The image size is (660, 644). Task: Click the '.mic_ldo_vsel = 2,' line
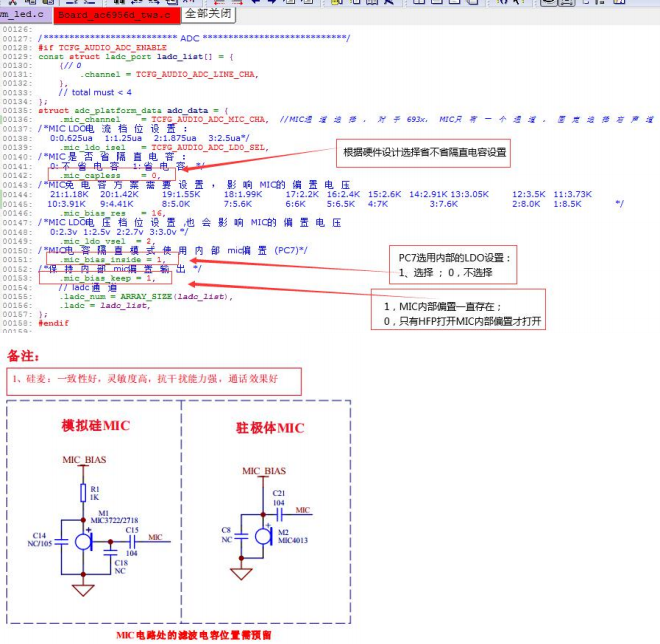(x=107, y=241)
